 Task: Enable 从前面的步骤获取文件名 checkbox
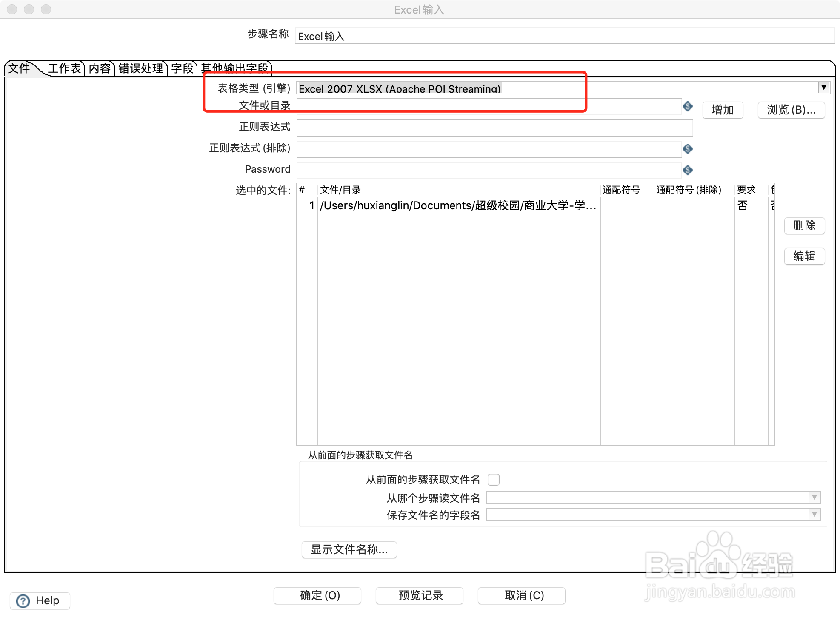(493, 480)
